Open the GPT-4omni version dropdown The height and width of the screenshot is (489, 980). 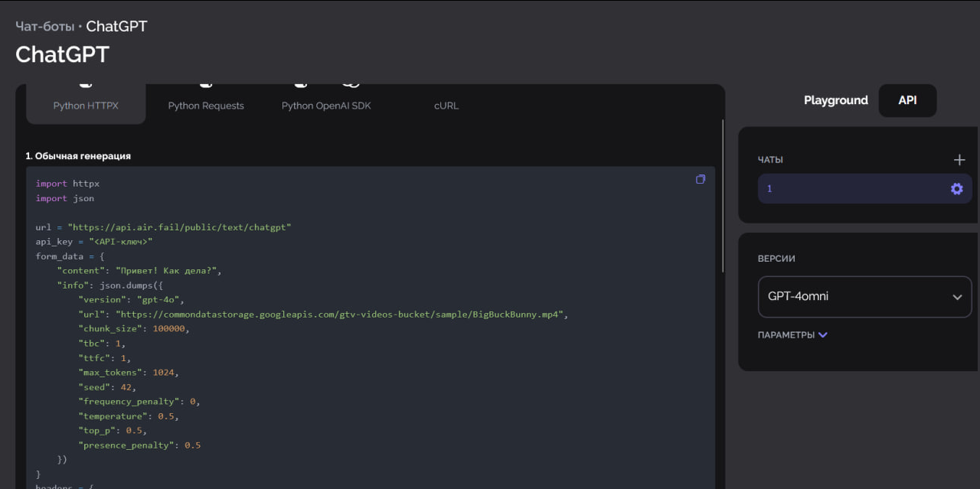(864, 296)
